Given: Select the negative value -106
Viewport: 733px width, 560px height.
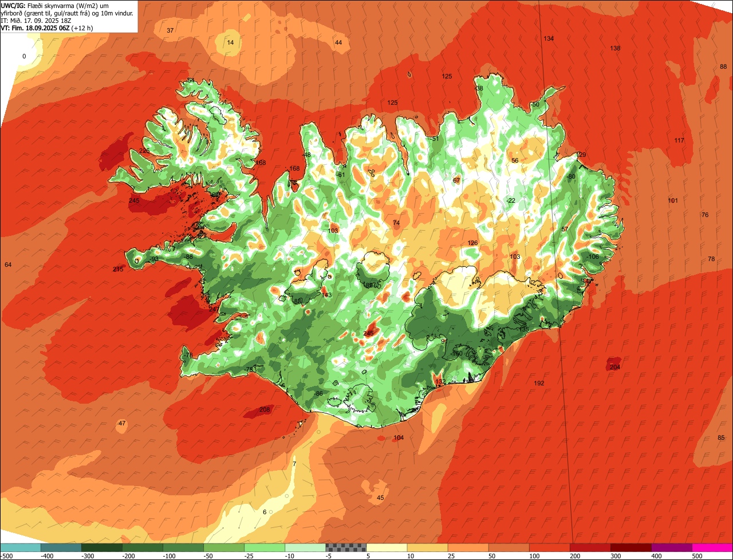Looking at the screenshot, I should coord(592,257).
